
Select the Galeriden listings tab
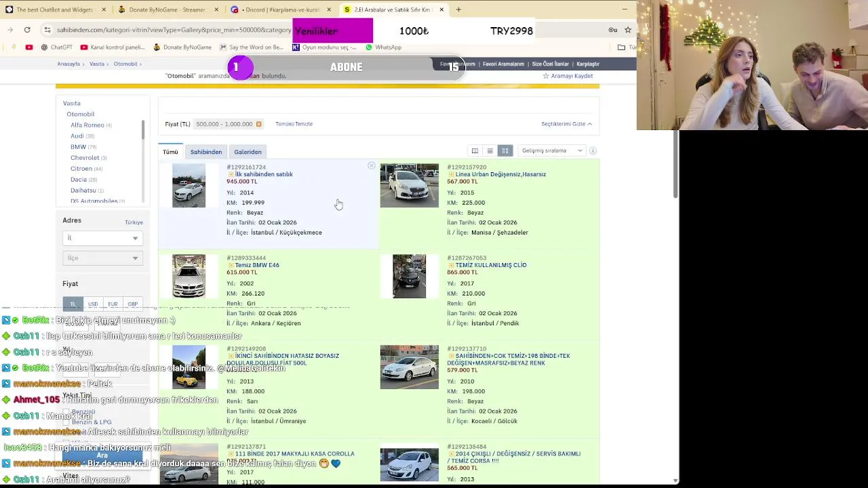click(248, 152)
